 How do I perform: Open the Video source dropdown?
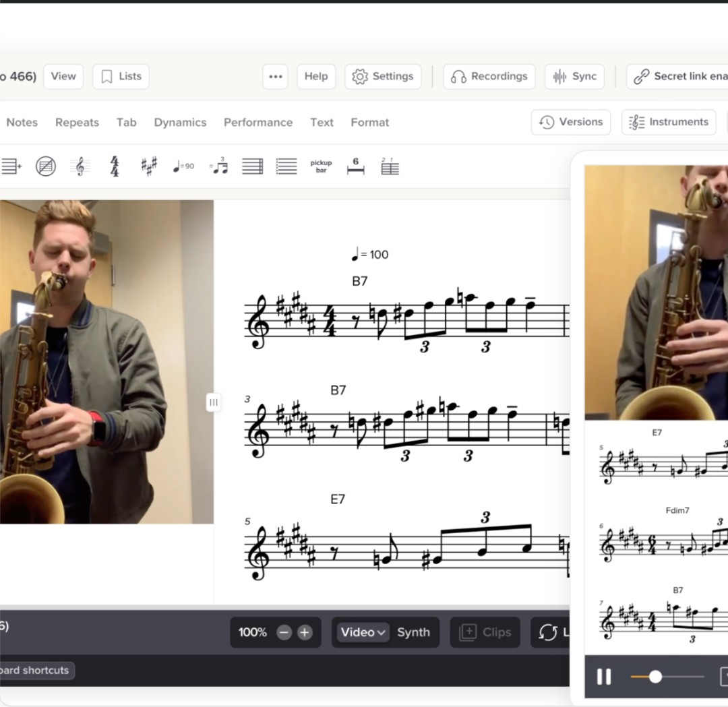click(x=363, y=632)
